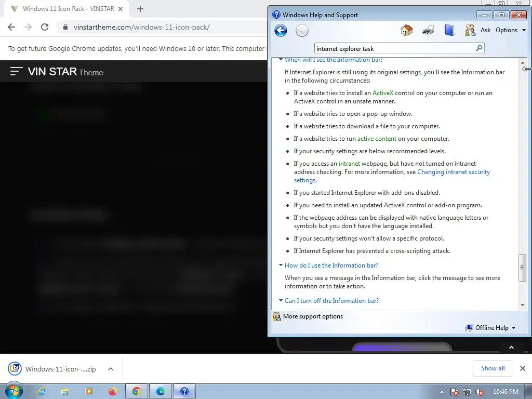Click the VIN STAR Theme logo
The width and height of the screenshot is (532, 399).
pyautogui.click(x=65, y=72)
